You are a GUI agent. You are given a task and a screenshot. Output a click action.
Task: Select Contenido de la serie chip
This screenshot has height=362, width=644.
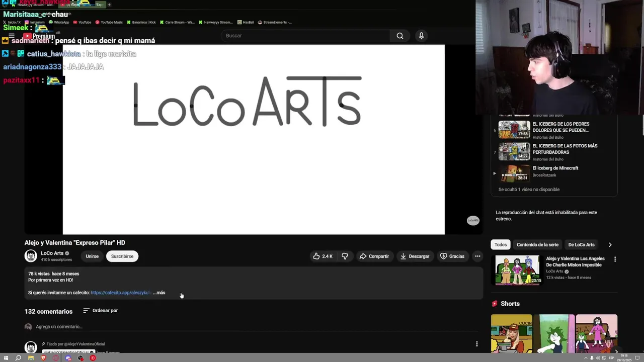pos(537,245)
